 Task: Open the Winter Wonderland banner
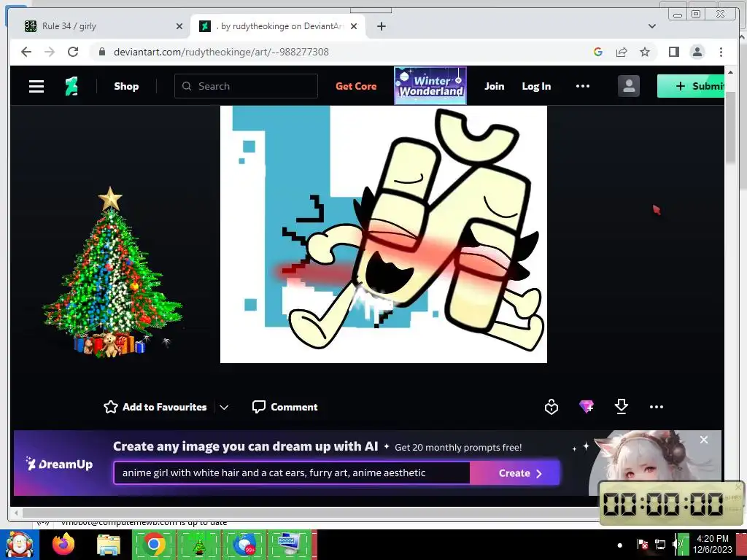tap(430, 86)
